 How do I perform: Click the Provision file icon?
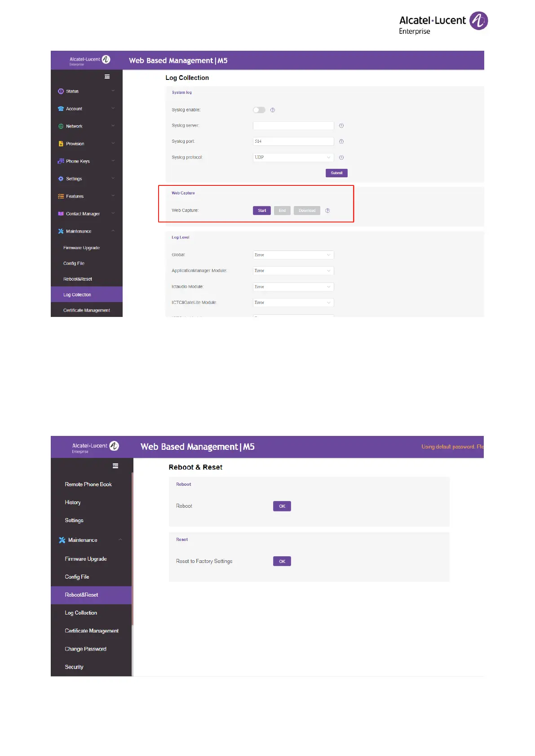click(61, 144)
